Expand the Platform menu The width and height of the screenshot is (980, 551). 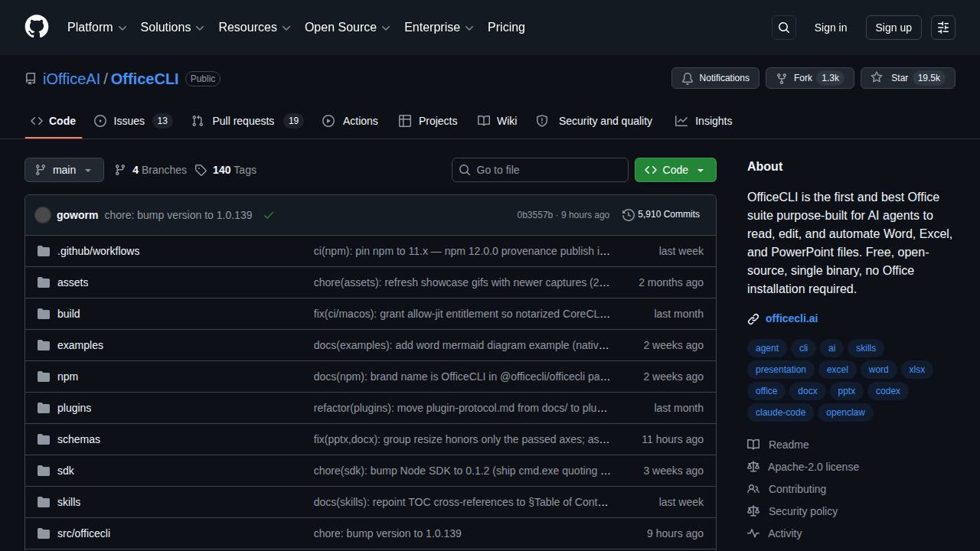(x=96, y=28)
